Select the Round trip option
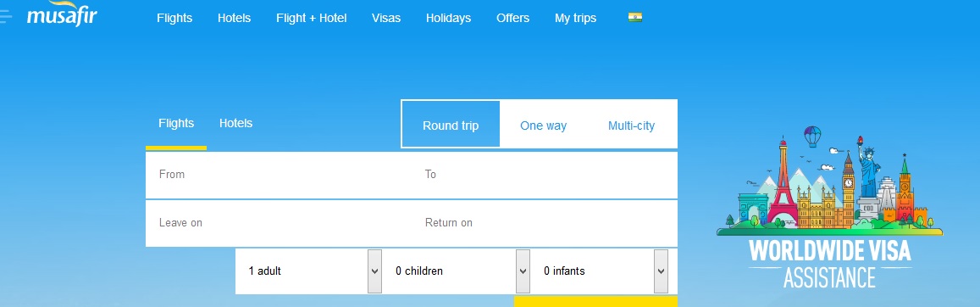 pyautogui.click(x=451, y=124)
